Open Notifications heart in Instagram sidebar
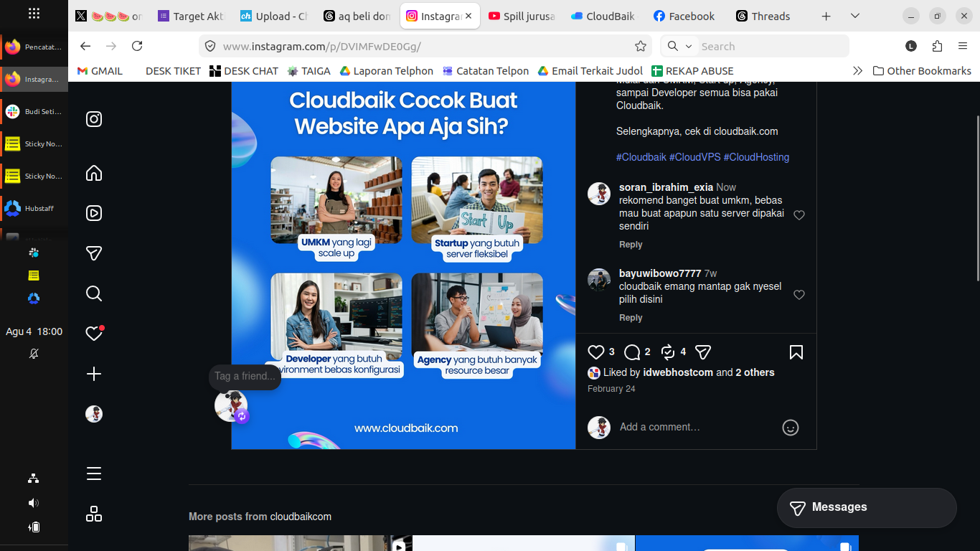The height and width of the screenshot is (551, 980). pos(94,334)
